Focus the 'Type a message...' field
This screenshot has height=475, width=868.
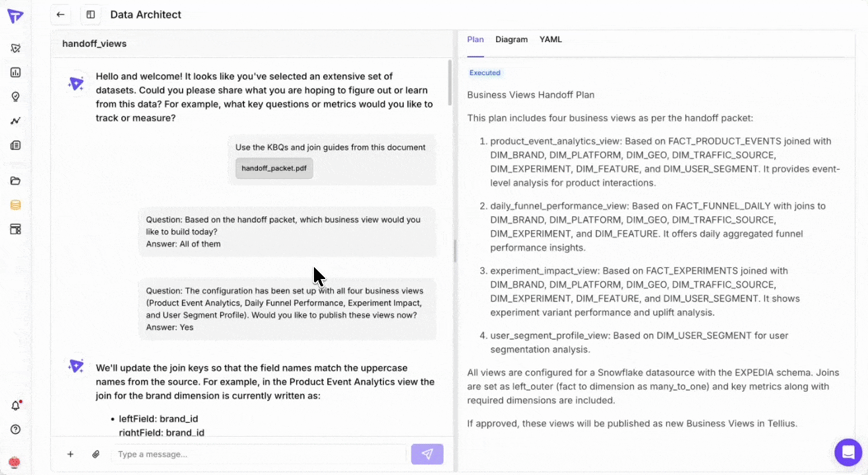257,454
